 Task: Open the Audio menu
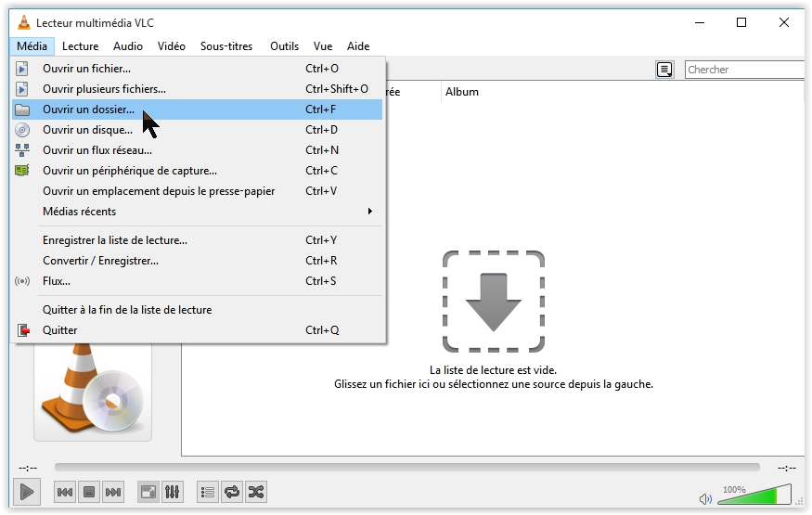(x=128, y=46)
